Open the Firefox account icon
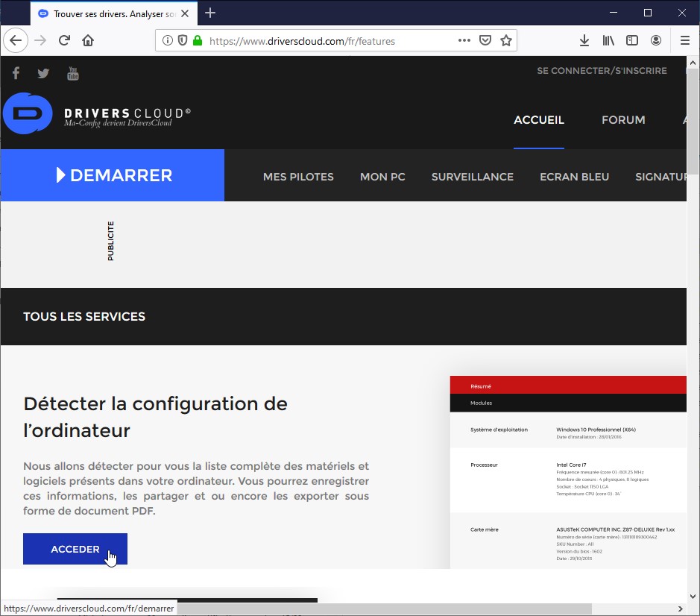This screenshot has width=700, height=616. [656, 41]
